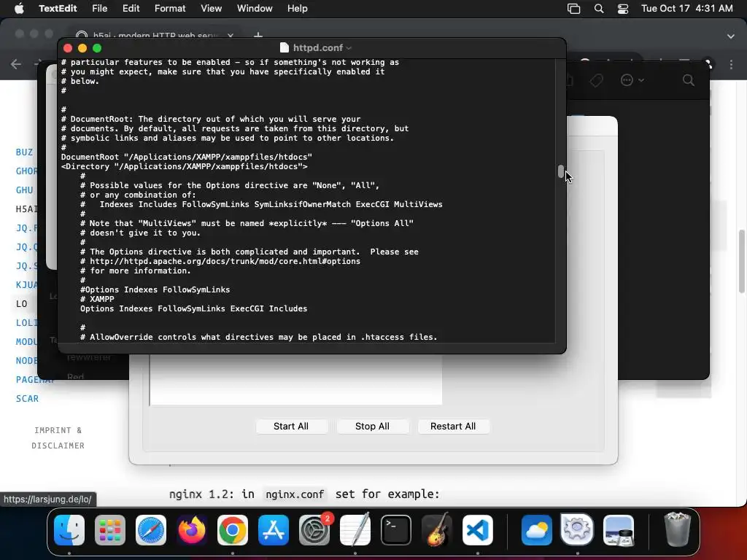This screenshot has height=560, width=747.
Task: Open the Chrome three-dot menu
Action: pos(731,64)
